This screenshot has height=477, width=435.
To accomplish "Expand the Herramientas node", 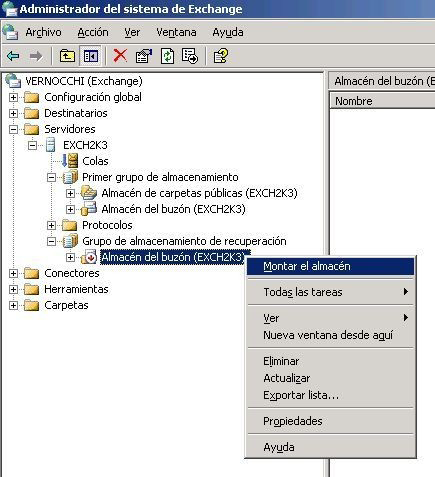I will 13,289.
